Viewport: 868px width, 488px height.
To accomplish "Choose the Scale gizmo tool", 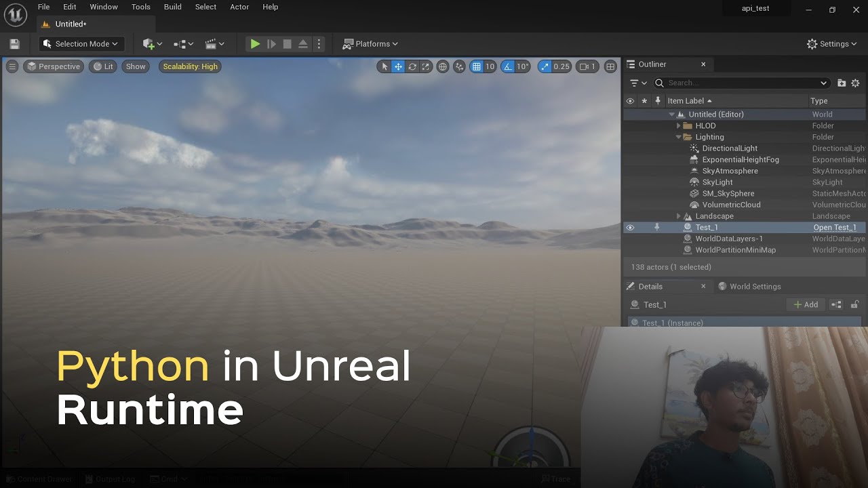I will (425, 66).
